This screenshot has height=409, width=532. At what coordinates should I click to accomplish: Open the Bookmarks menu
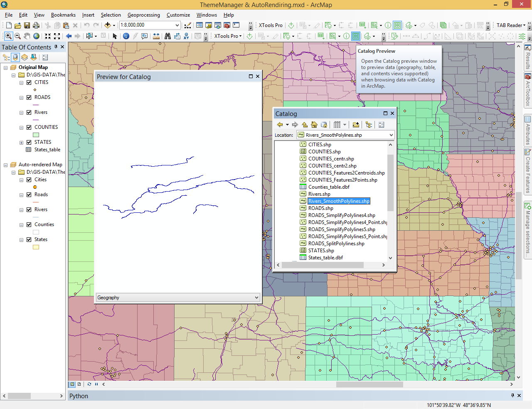point(63,15)
